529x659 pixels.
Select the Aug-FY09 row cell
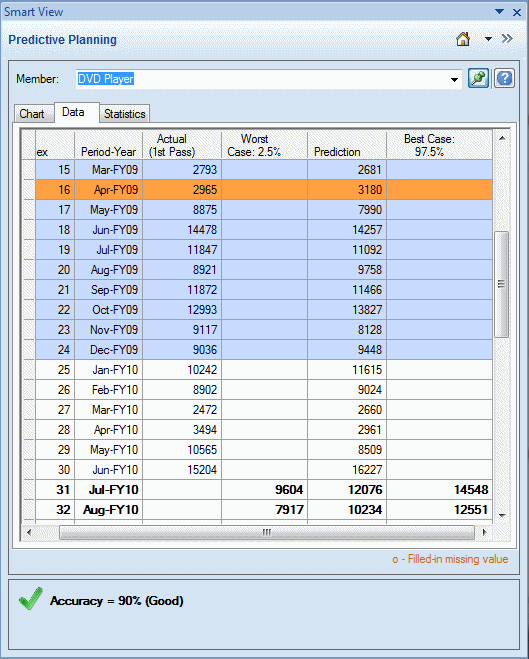pyautogui.click(x=108, y=269)
